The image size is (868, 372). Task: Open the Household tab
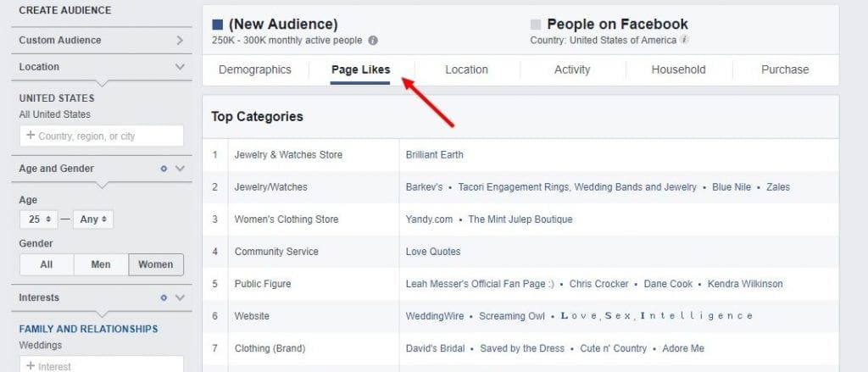678,69
